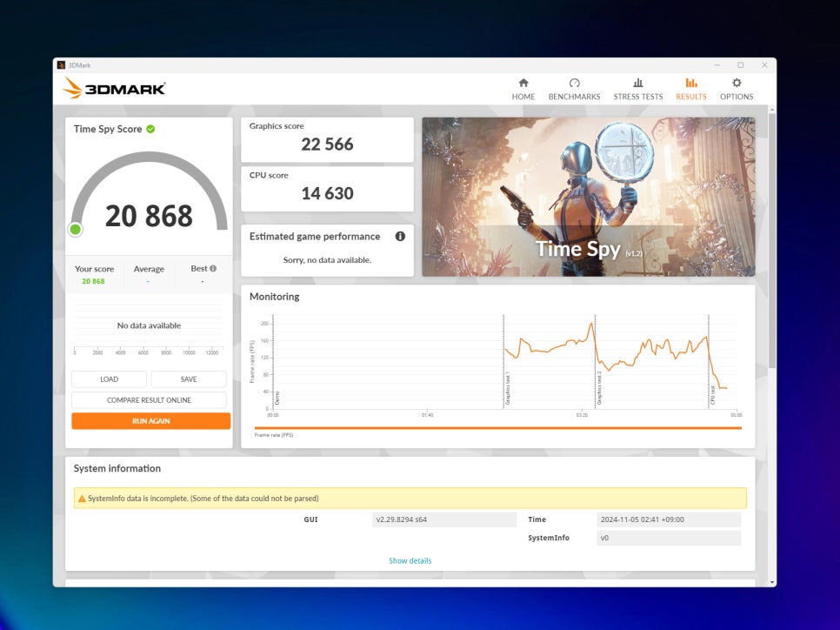
Task: Click the Average score label
Action: tap(149, 269)
